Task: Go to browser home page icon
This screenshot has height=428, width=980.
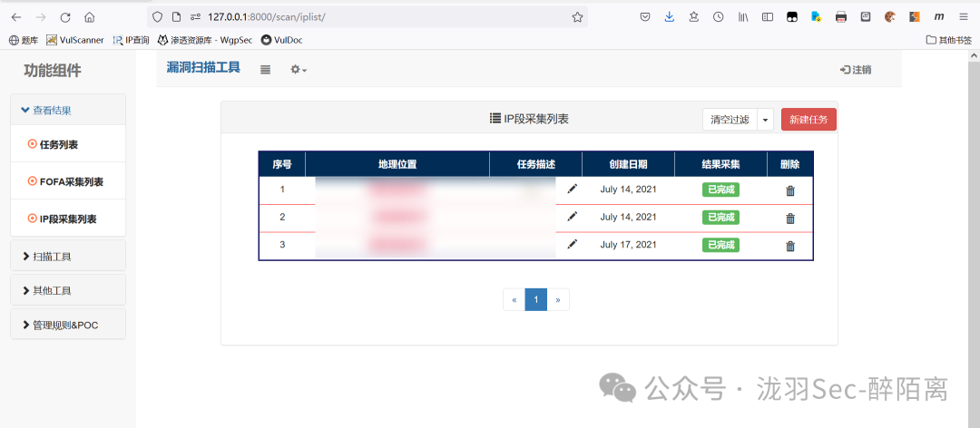Action: 89,17
